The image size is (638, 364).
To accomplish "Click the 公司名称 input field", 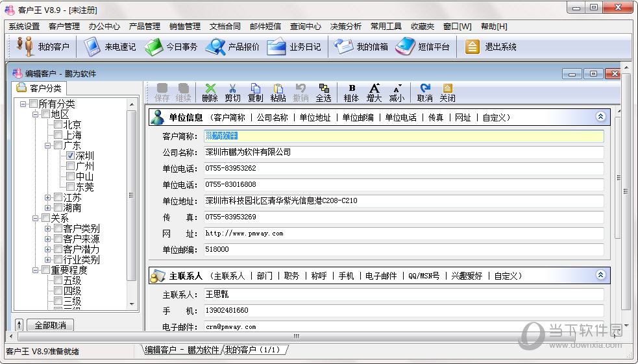I will tap(404, 152).
